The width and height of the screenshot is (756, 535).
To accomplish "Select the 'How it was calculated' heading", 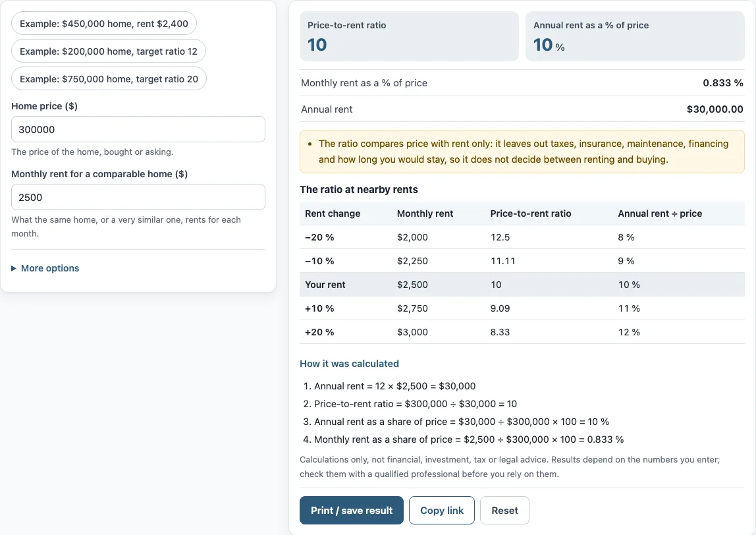I will point(349,364).
